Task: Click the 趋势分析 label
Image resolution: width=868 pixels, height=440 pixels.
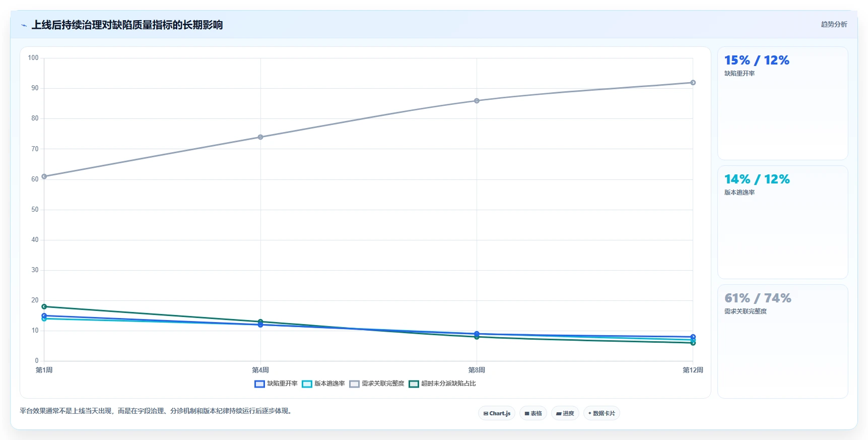Action: (x=834, y=24)
